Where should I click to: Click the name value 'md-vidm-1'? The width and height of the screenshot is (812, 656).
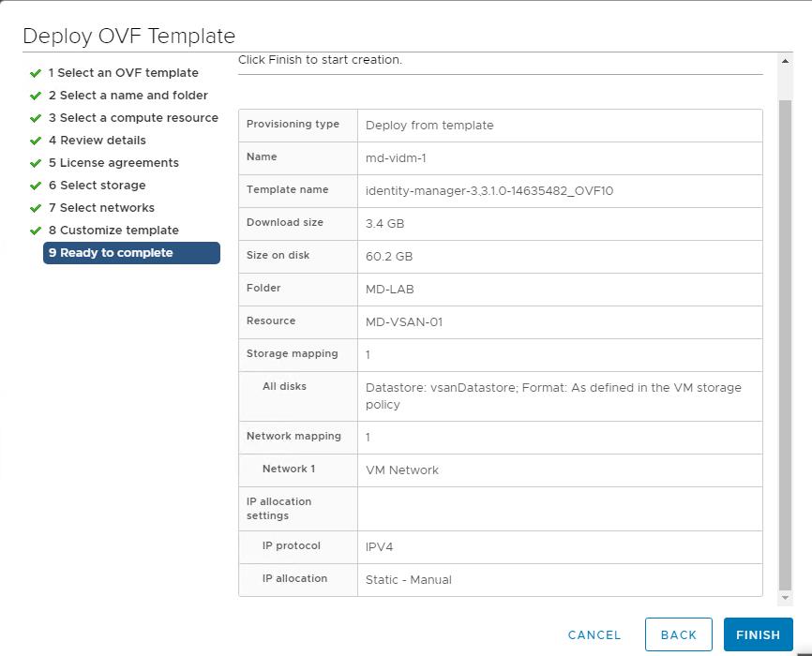point(396,158)
